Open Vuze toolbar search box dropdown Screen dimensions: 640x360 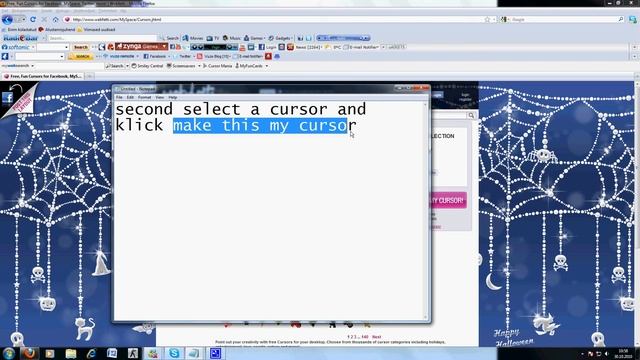pyautogui.click(x=62, y=56)
